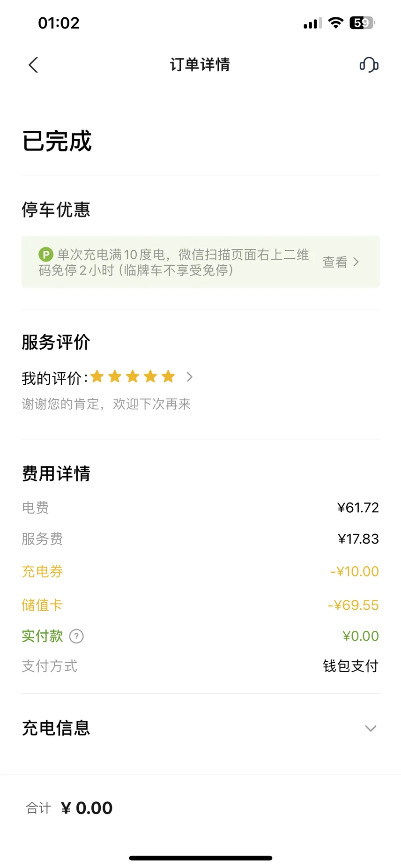
Task: Tap the 充电券 discount row
Action: click(200, 571)
